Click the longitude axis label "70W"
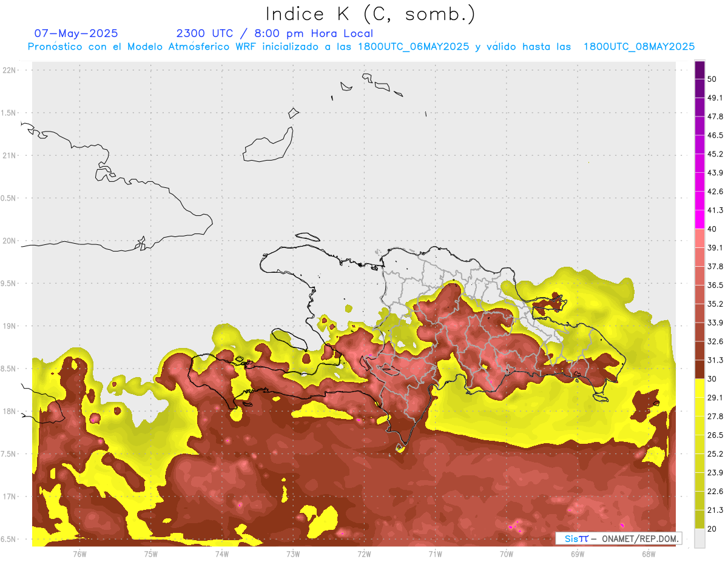Image resolution: width=728 pixels, height=562 pixels. tap(506, 554)
